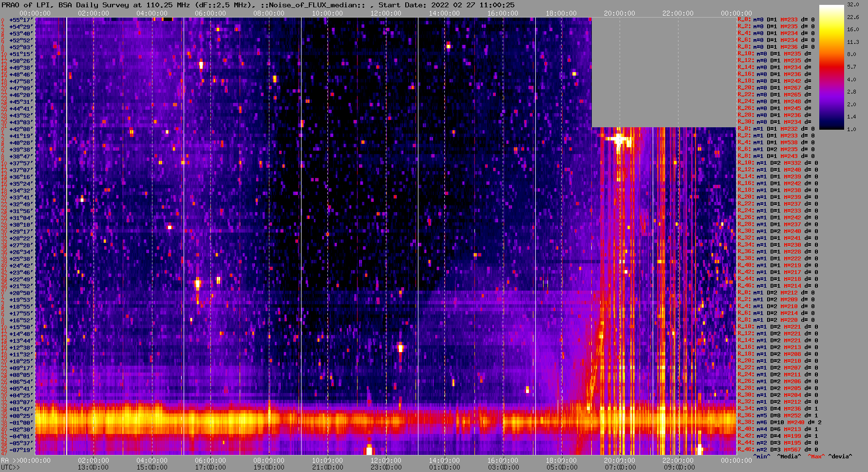Click the UTC '17:00:00' tick label
The width and height of the screenshot is (868, 472).
210,467
